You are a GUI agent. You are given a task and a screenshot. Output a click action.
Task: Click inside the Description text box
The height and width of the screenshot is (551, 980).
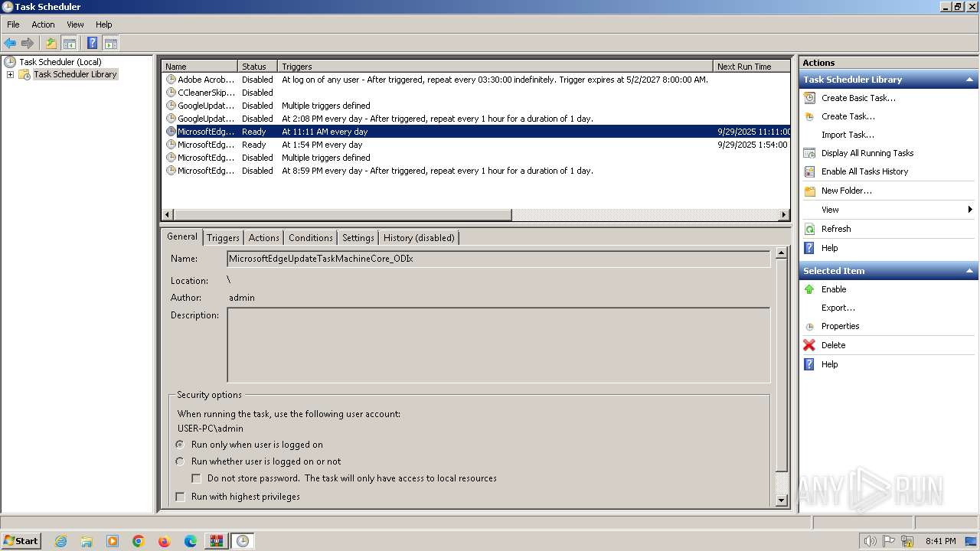point(498,345)
